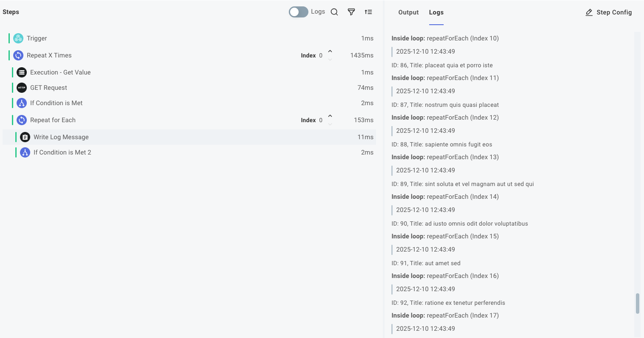Click the up chevron on Repeat X Times index
The image size is (644, 338).
pos(330,52)
